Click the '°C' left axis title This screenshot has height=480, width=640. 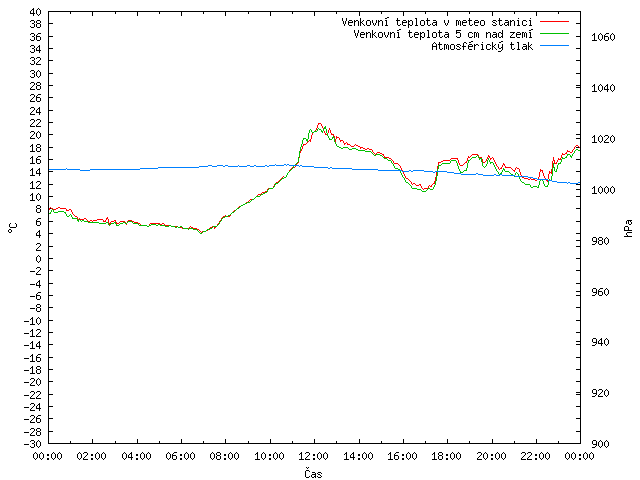coord(13,228)
